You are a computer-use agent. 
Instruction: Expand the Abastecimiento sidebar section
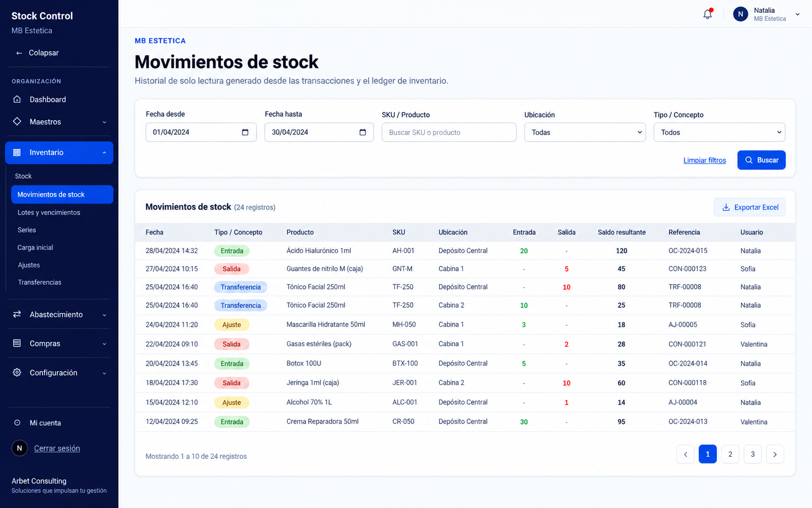(60, 314)
